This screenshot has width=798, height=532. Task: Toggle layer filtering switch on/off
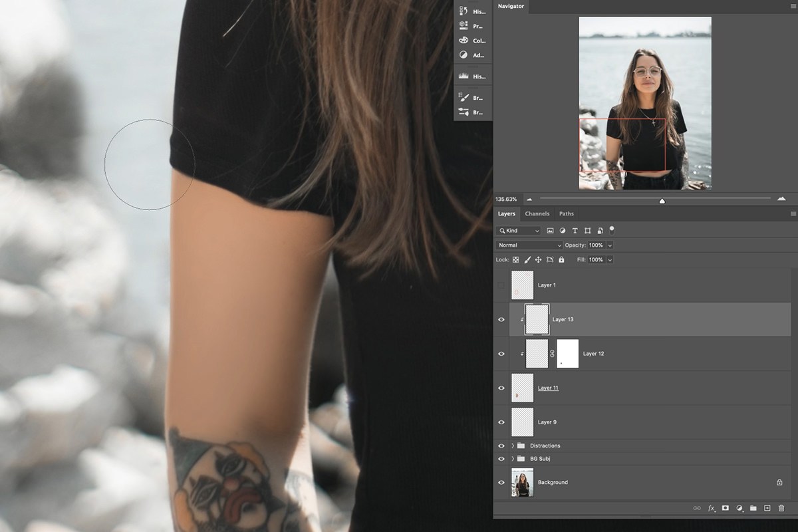tap(611, 230)
